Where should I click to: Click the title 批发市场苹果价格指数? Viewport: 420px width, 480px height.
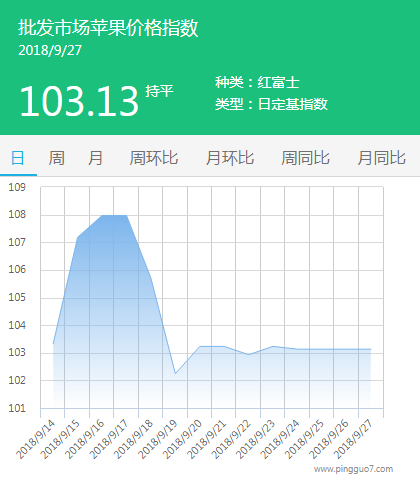click(108, 27)
